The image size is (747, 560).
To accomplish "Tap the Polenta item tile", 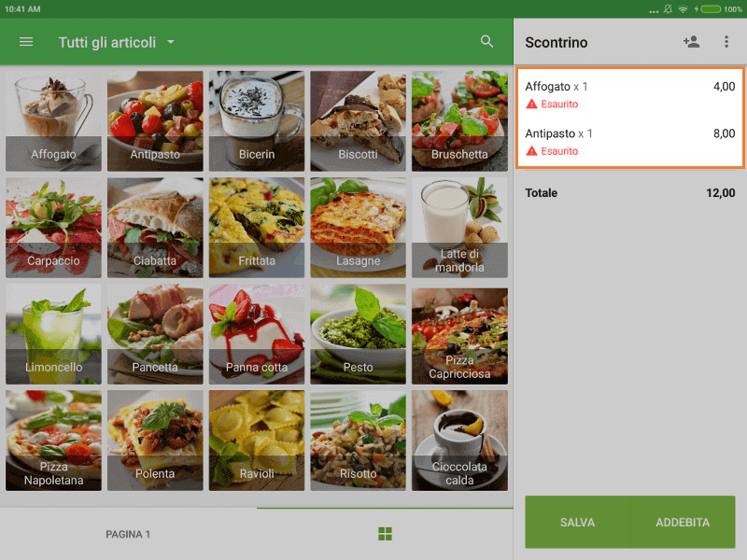I will 155,441.
